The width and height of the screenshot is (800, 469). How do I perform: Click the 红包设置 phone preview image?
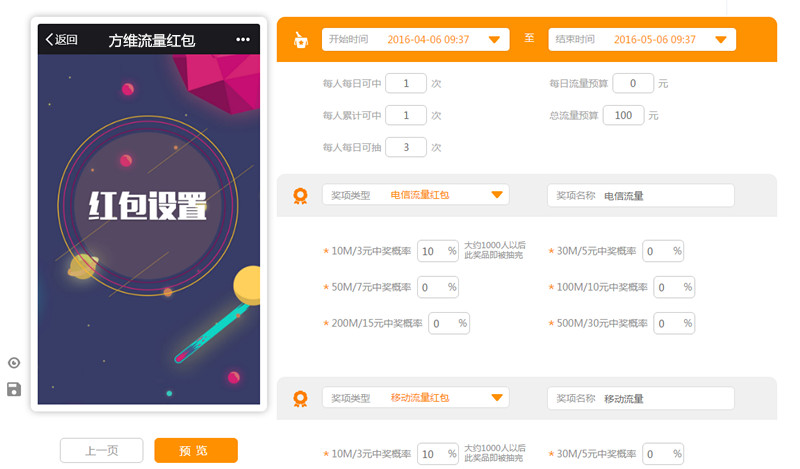coord(149,230)
